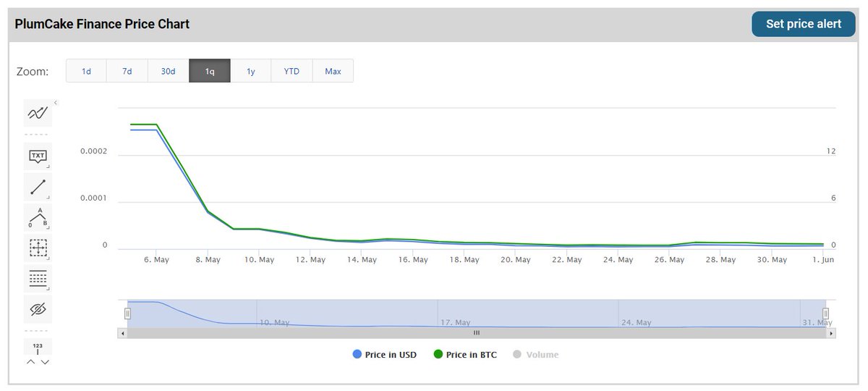Viewport: 868px width, 391px height.
Task: Click the toolbar up arrow
Action: point(30,362)
